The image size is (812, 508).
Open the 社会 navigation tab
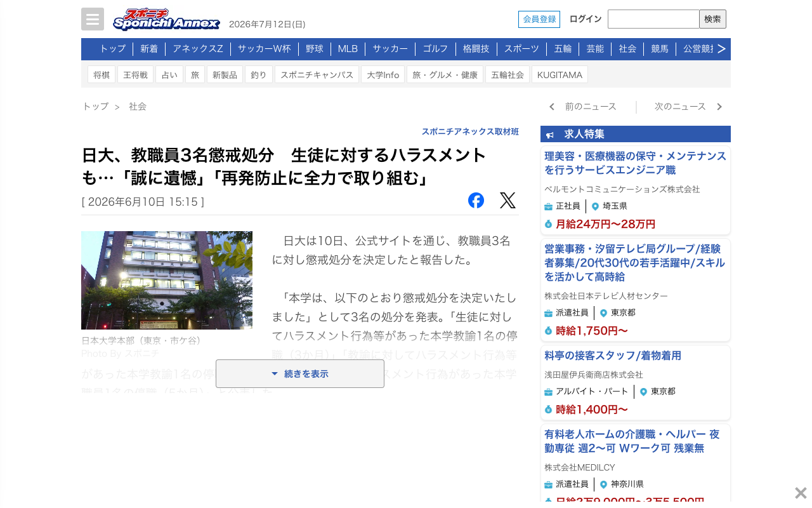627,49
